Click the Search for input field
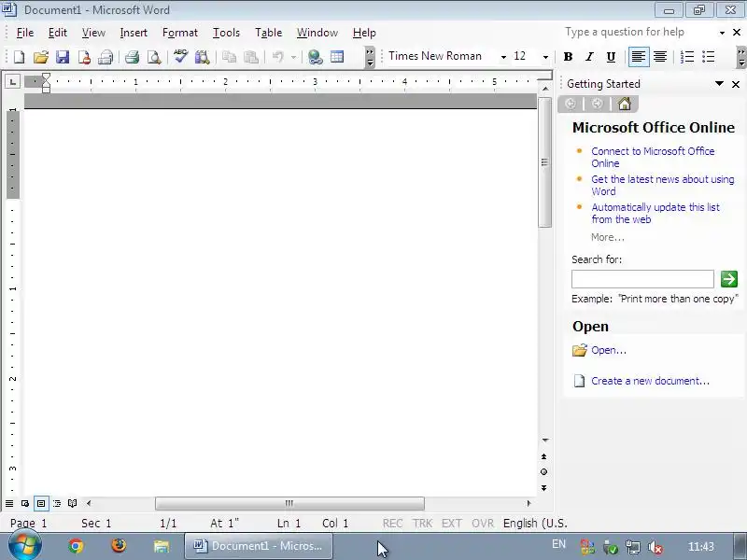747x560 pixels. tap(642, 279)
